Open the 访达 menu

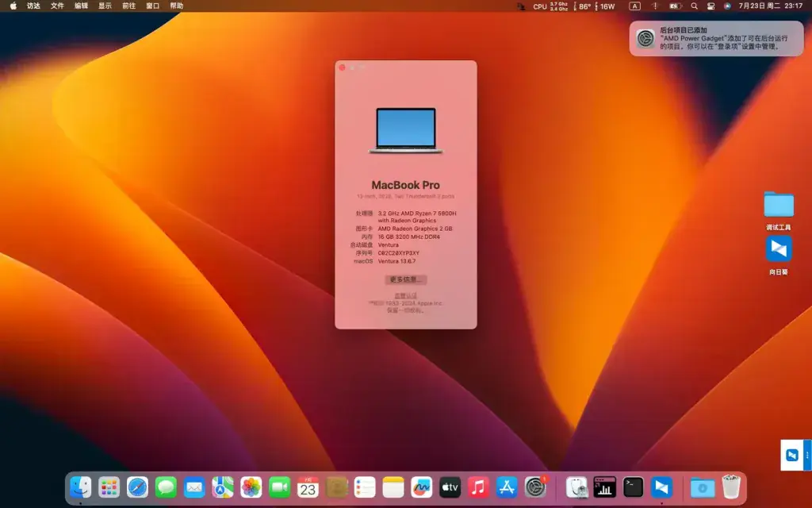[33, 6]
